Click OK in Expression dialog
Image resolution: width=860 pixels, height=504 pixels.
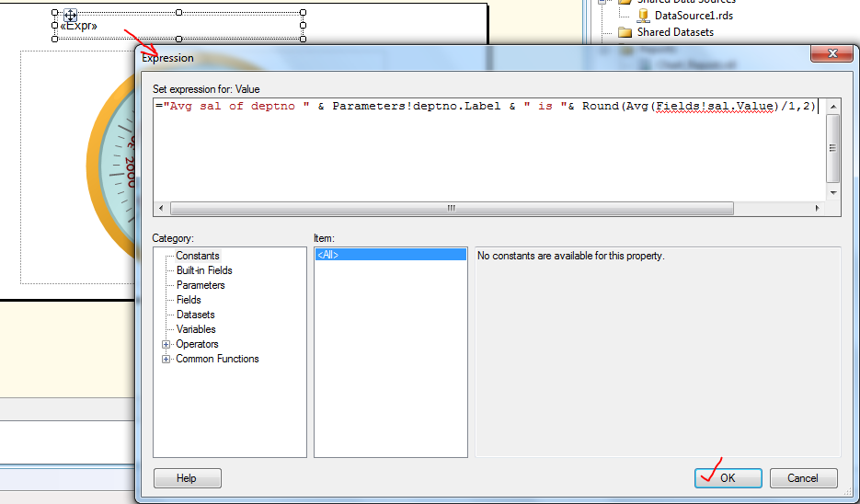[x=728, y=477]
